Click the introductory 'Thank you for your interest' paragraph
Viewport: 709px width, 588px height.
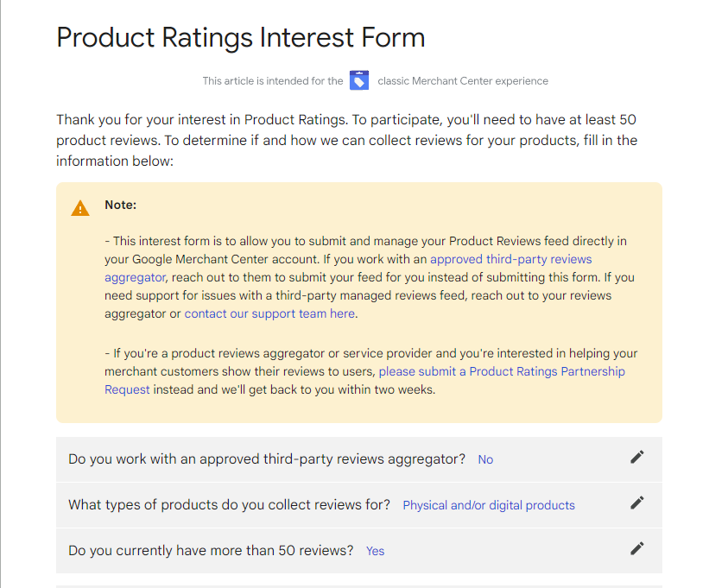pyautogui.click(x=347, y=140)
